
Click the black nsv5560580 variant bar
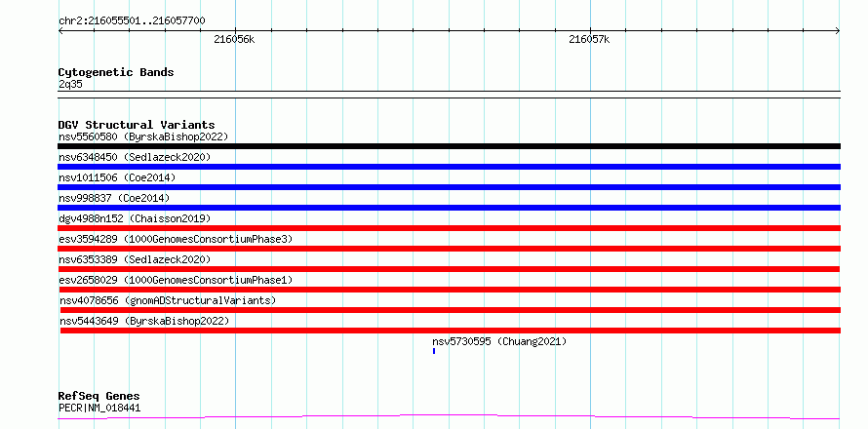point(449,146)
